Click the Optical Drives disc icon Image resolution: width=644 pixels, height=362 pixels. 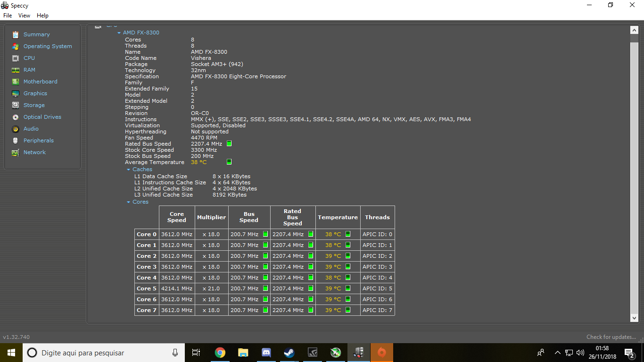(x=16, y=117)
